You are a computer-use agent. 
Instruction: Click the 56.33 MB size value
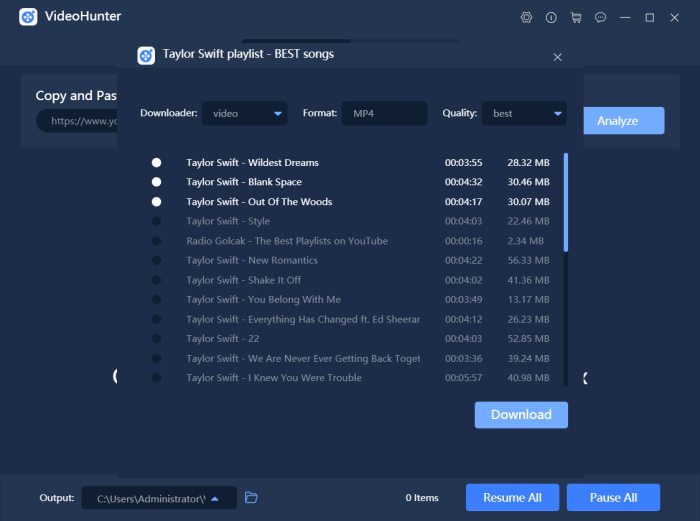(528, 260)
